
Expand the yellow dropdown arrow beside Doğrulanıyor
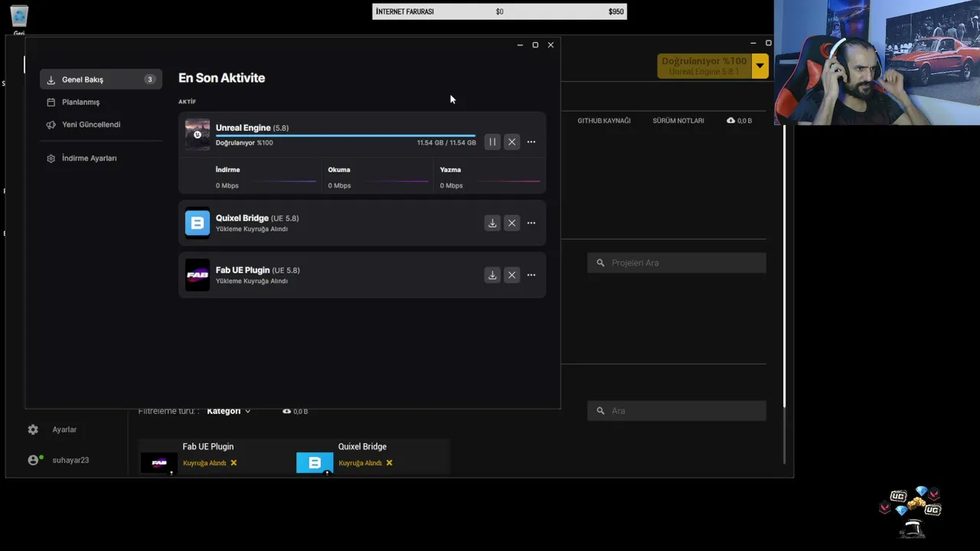(759, 66)
